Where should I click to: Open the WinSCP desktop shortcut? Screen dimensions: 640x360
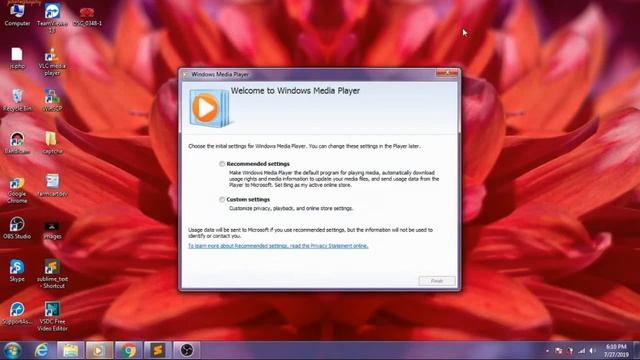52,100
